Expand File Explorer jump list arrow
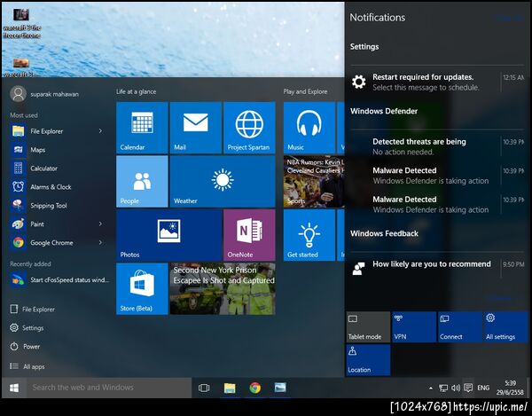This screenshot has width=532, height=416. [x=100, y=131]
